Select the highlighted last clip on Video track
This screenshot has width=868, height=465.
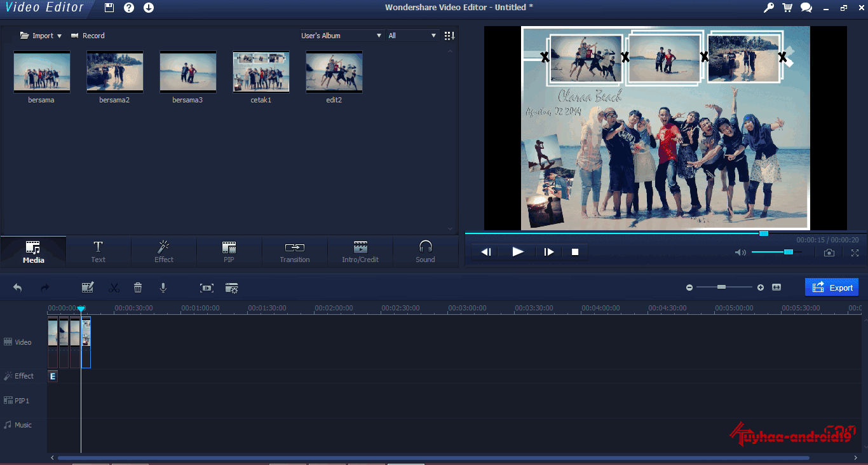(86, 342)
